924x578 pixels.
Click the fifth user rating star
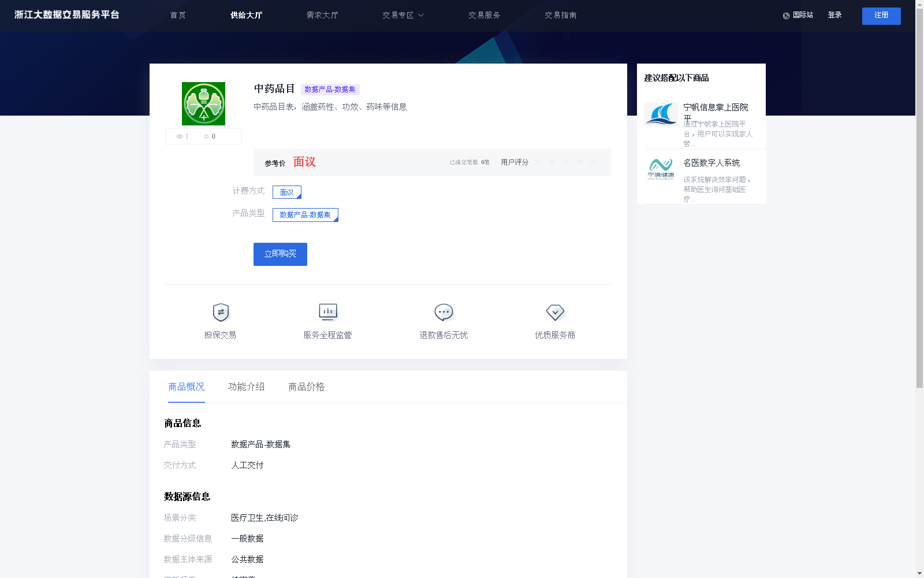point(594,162)
